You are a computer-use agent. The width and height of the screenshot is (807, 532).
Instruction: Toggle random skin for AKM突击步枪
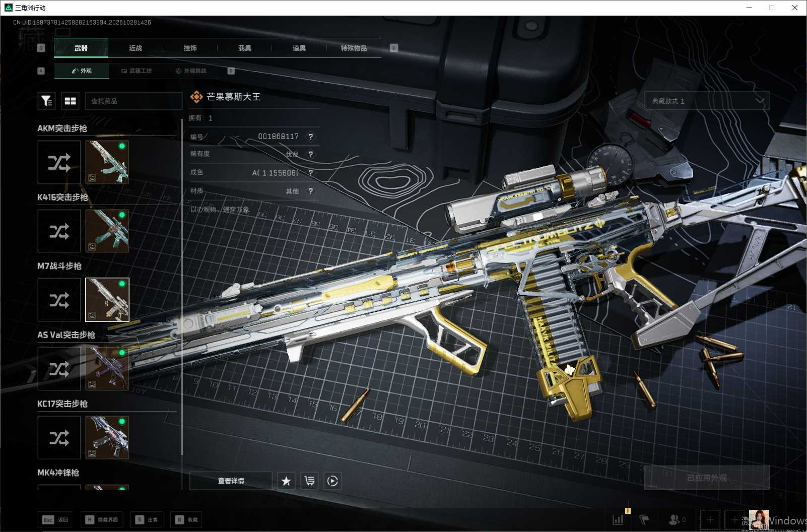tap(59, 162)
